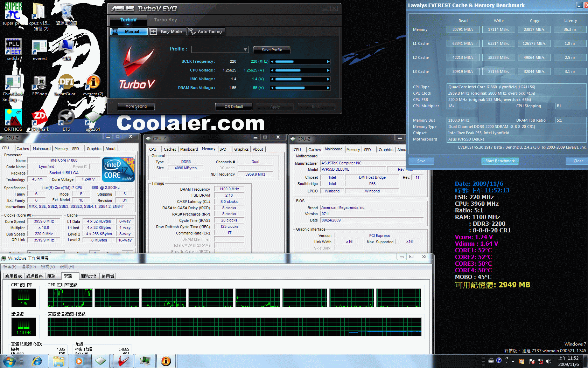Open the cpuz_v15 folder shortcut on desktop
Viewport: 588px width, 368px height.
click(39, 16)
